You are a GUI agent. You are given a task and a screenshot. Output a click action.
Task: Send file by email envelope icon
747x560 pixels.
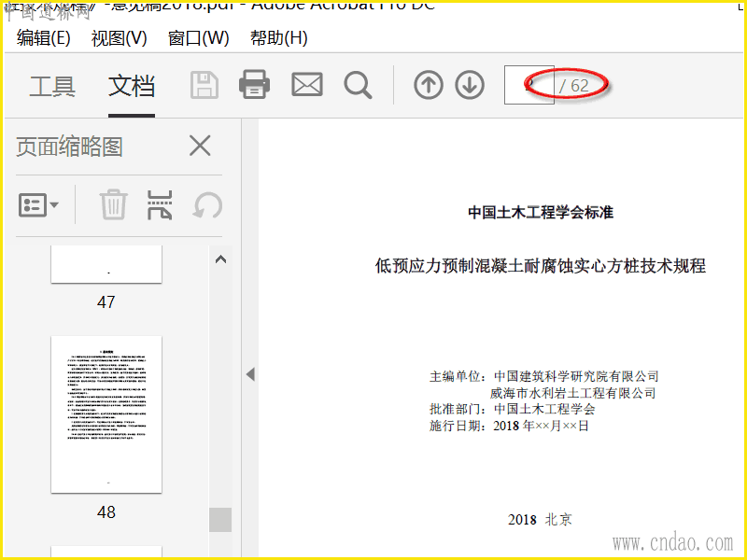tap(307, 85)
